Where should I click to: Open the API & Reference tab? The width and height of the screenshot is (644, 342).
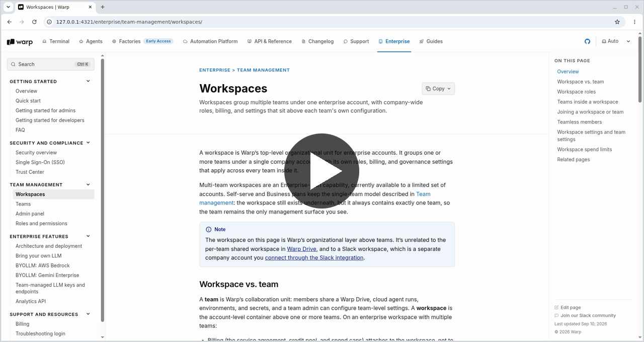tap(270, 41)
